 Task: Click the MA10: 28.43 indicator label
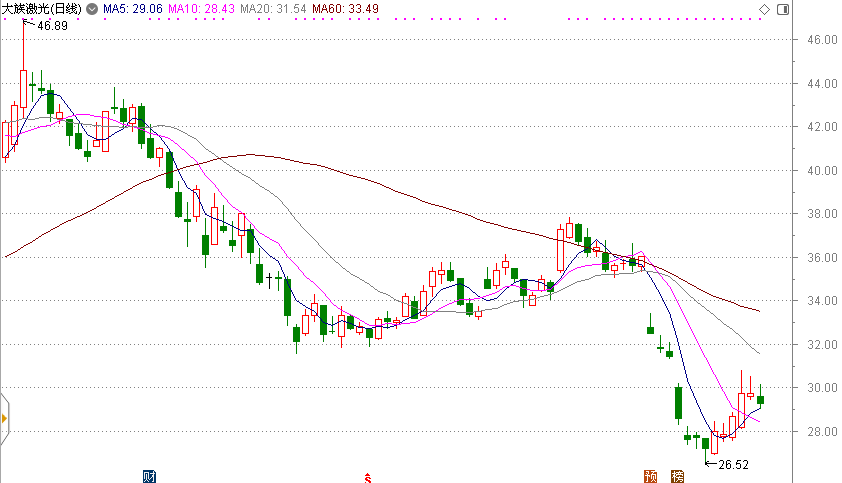point(201,9)
